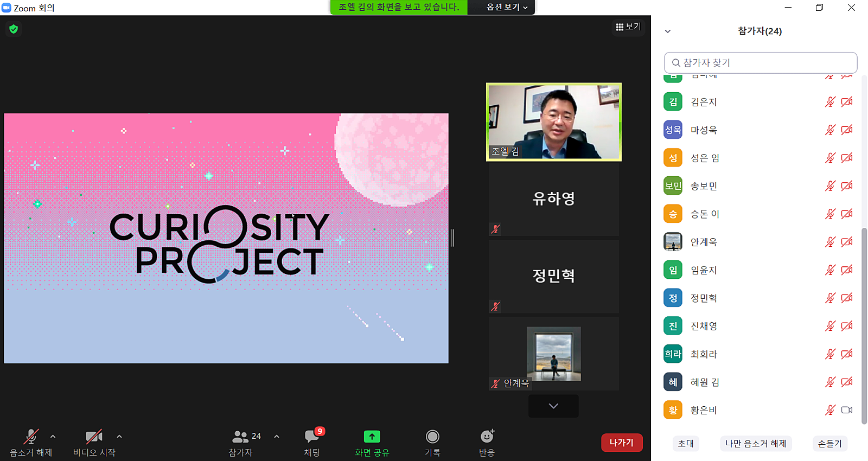Click 성은 임 video off icon

click(847, 158)
